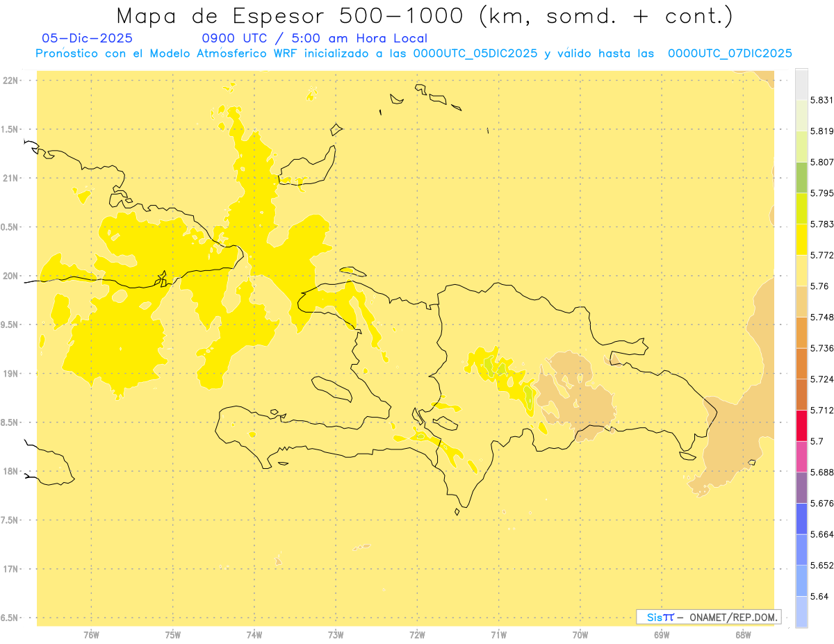
Task: Click the legend value 5.819
Action: tap(821, 131)
